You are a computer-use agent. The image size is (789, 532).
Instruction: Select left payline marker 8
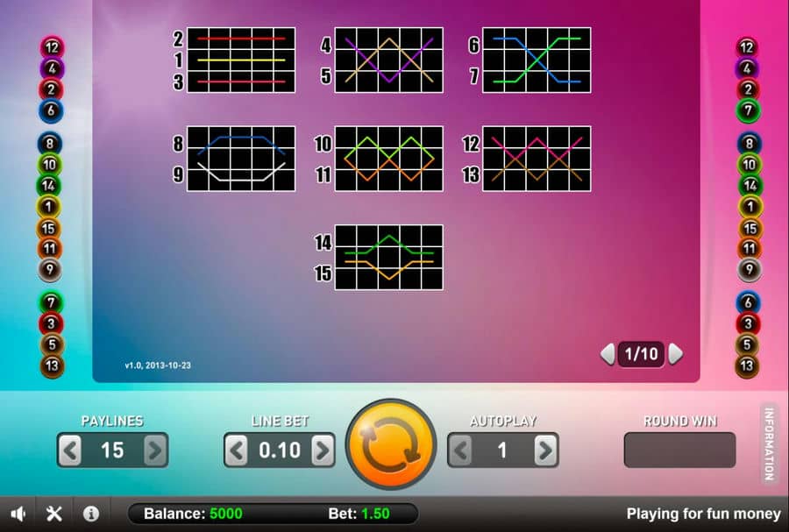click(x=49, y=144)
